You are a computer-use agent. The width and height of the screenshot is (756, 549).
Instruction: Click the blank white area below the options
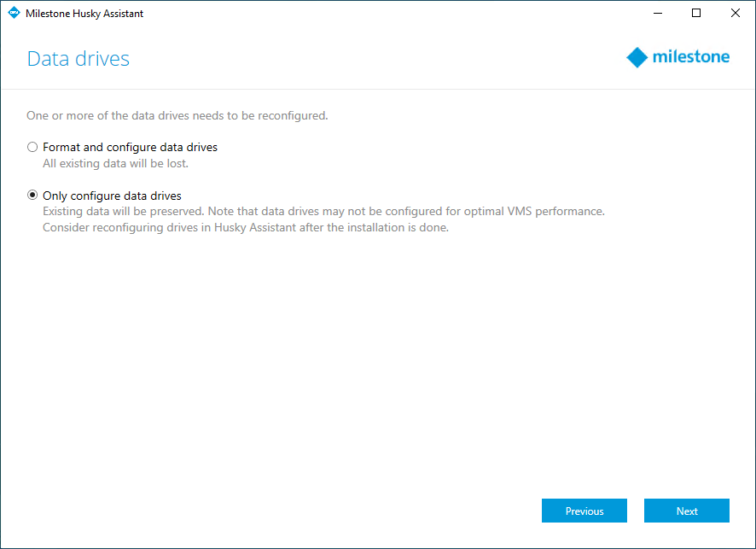tap(376, 362)
